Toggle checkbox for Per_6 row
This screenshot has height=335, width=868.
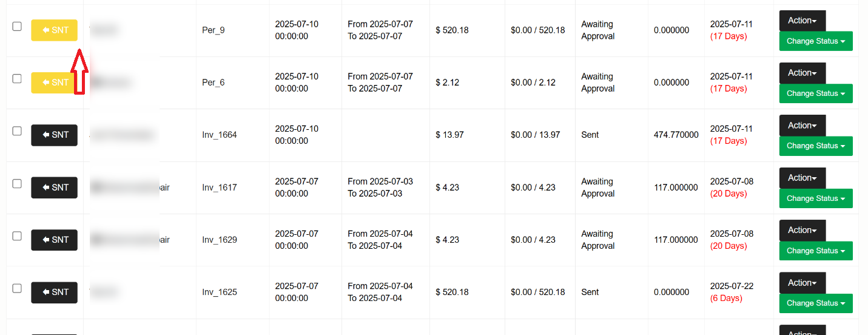[17, 79]
